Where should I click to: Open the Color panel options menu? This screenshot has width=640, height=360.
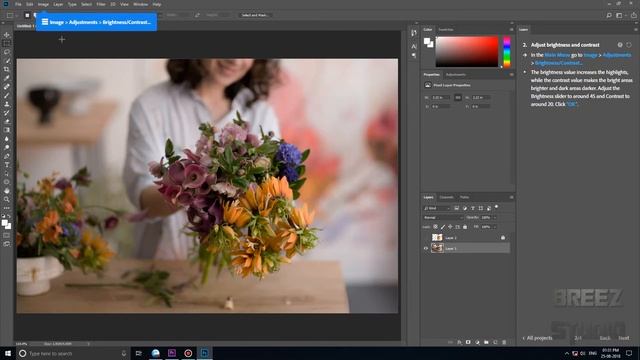[x=511, y=29]
